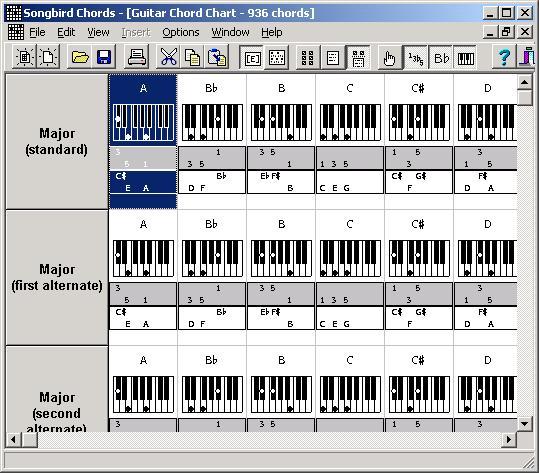Click the blue question mark help icon

(x=504, y=57)
